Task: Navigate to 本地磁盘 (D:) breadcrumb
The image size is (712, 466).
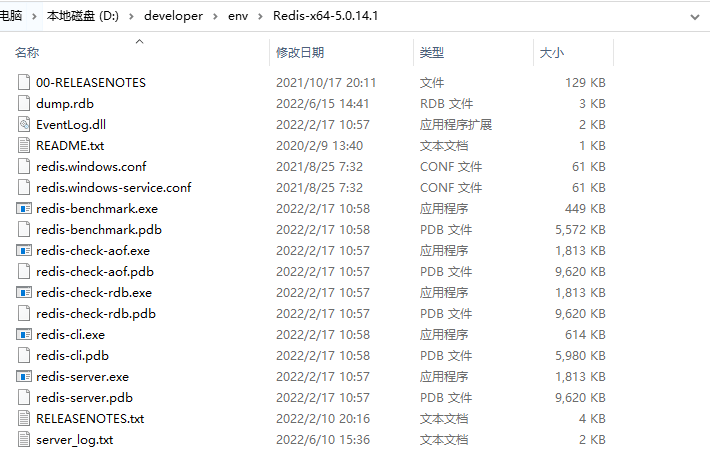Action: pos(83,16)
